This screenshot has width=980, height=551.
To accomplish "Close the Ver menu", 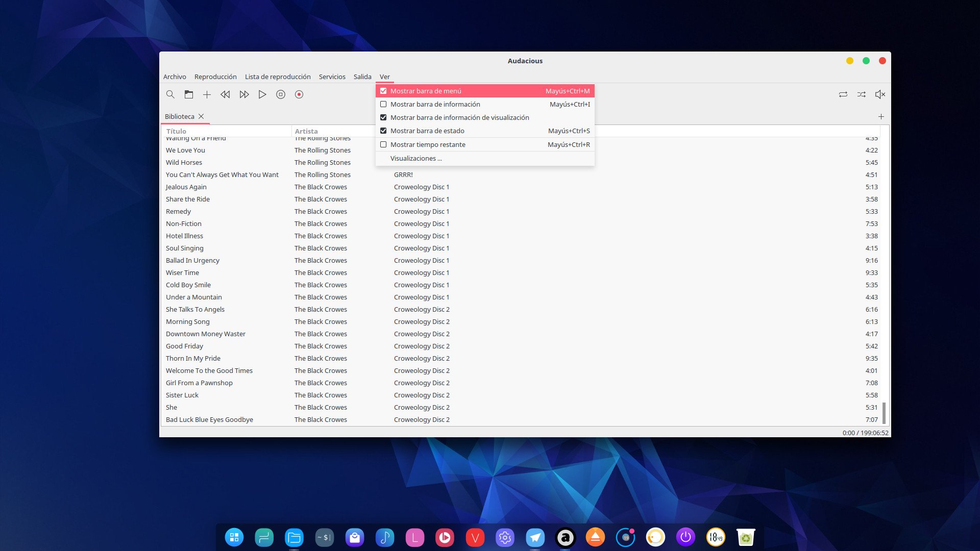I will 384,77.
